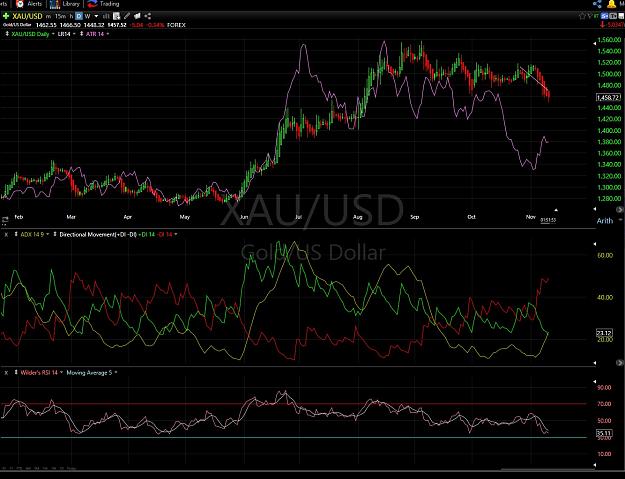Click the Alerts clock icon

point(20,4)
